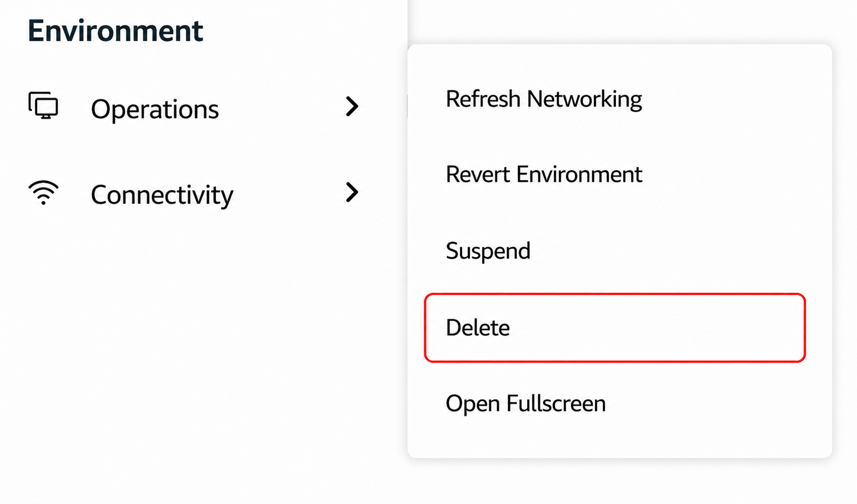Suspend the environment
Image resolution: width=857 pixels, height=504 pixels.
[x=488, y=251]
